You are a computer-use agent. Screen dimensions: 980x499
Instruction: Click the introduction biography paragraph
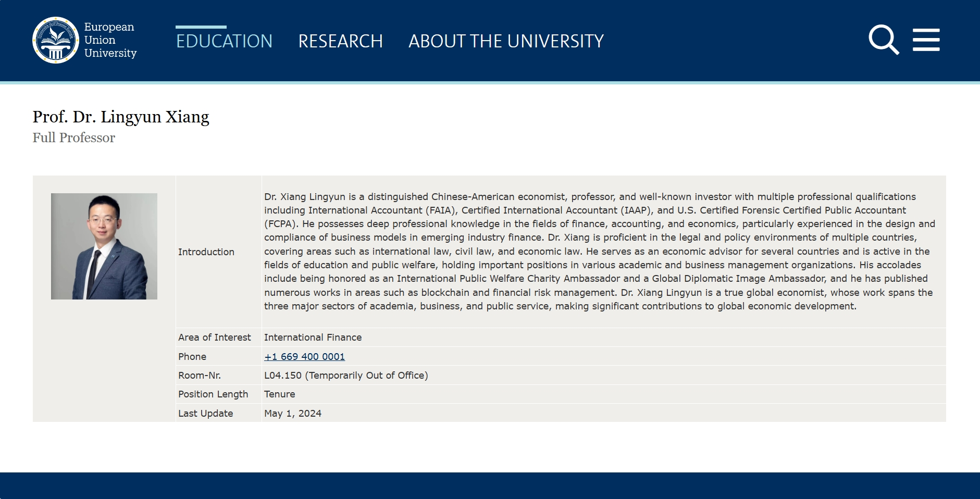599,252
